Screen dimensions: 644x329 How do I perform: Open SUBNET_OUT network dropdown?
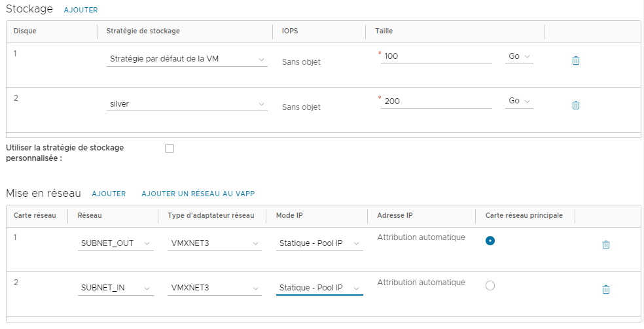[x=115, y=243]
